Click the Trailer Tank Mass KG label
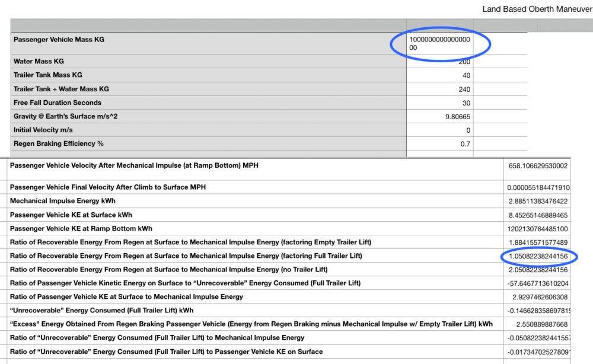 tap(47, 75)
